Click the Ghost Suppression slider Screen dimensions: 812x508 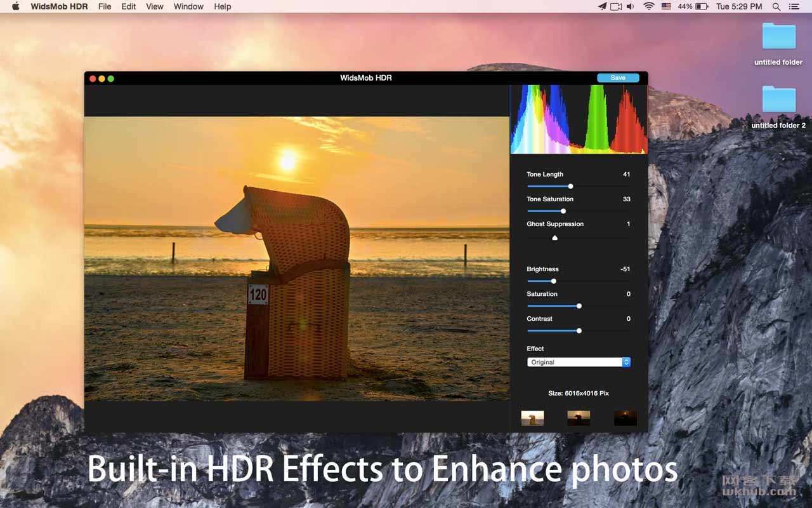pyautogui.click(x=579, y=237)
